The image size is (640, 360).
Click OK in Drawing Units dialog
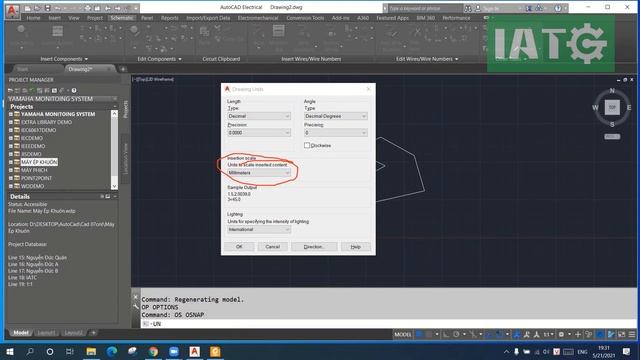[239, 247]
